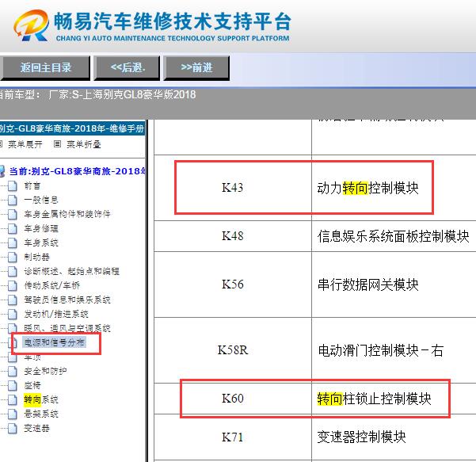Screen dimensions: 476x462
Task: Click page icon beside 车身金属构件和装饰件
Action: [x=13, y=215]
